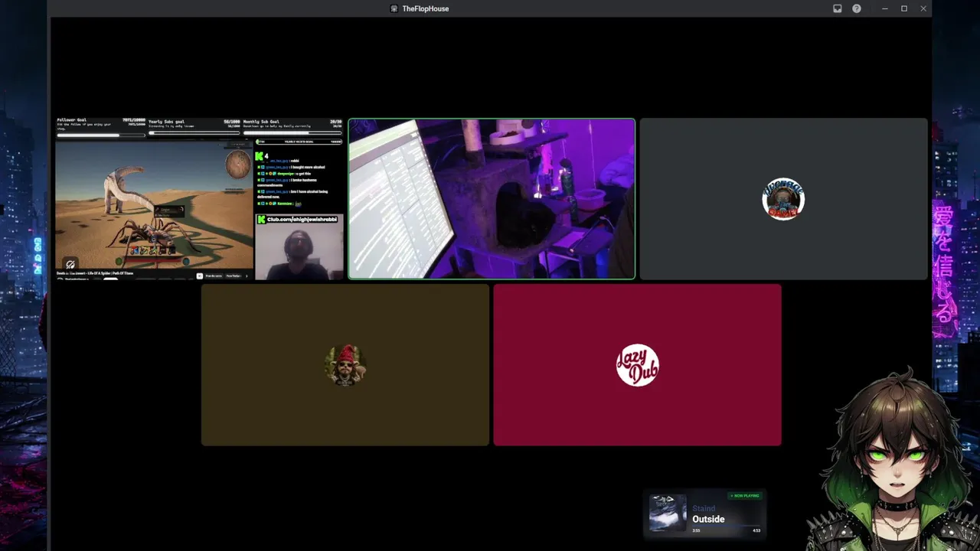Click the red-hat bearded user avatar
Viewport: 980px width, 551px height.
[345, 365]
